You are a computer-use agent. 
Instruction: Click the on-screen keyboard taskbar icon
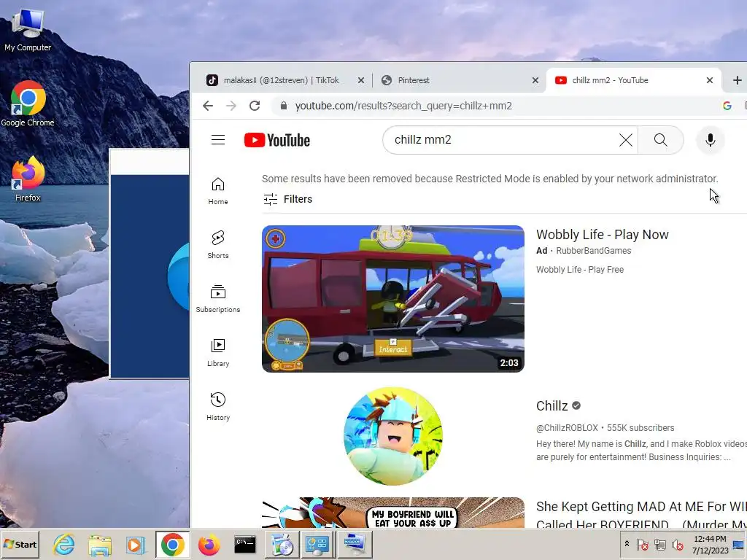tap(355, 545)
